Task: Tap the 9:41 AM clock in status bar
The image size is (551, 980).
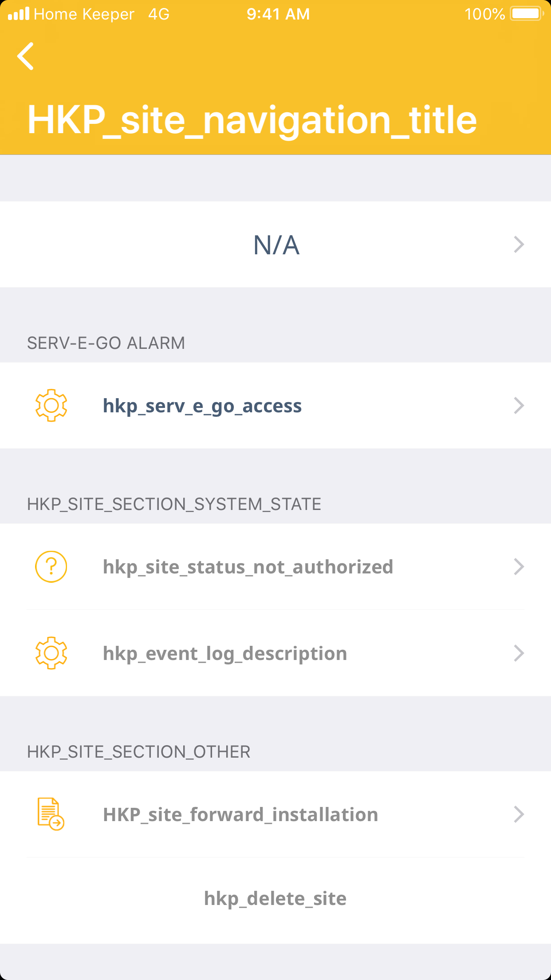Action: tap(278, 14)
